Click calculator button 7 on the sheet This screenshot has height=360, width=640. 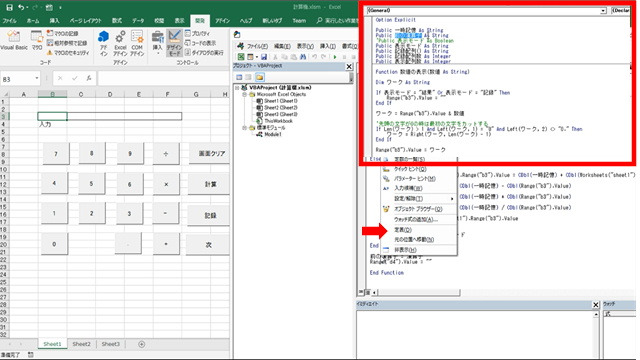[x=56, y=154]
